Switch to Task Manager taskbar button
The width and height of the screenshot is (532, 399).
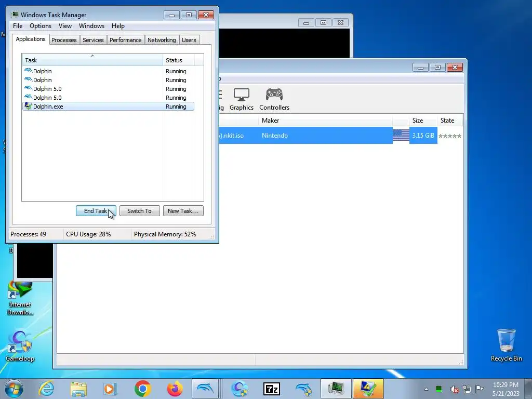pos(336,389)
